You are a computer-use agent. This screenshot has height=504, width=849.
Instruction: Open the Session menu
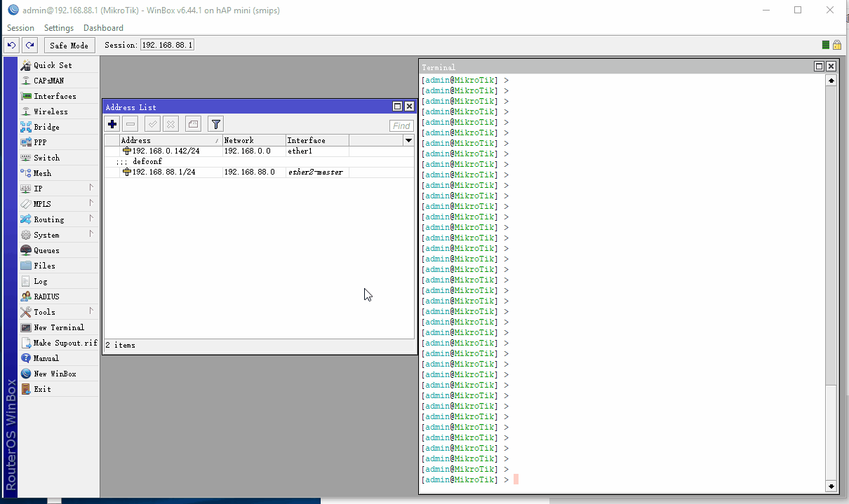[x=20, y=27]
